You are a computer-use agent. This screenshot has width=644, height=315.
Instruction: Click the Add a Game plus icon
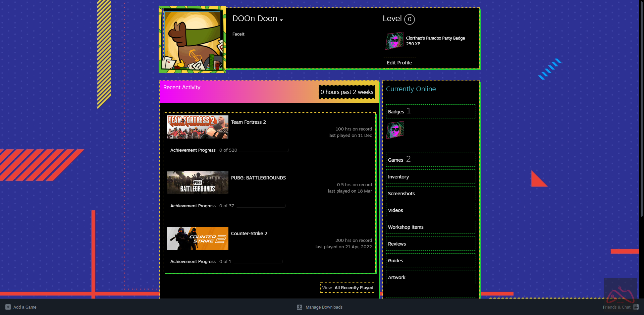(x=8, y=307)
